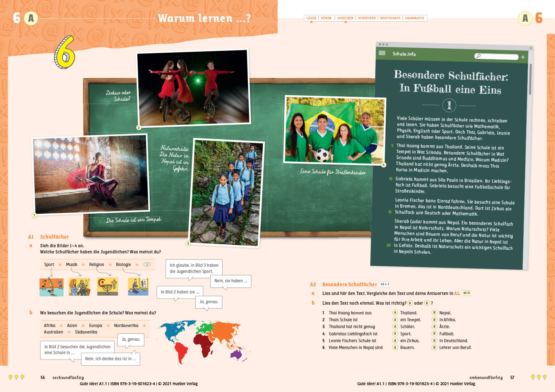Click the search field in Schule.info window
Image resolution: width=555 pixels, height=392 pixels.
coord(496,56)
